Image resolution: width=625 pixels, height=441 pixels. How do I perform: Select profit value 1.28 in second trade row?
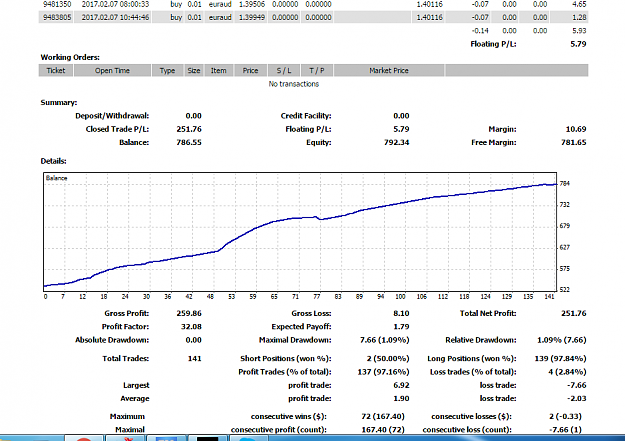(x=579, y=17)
